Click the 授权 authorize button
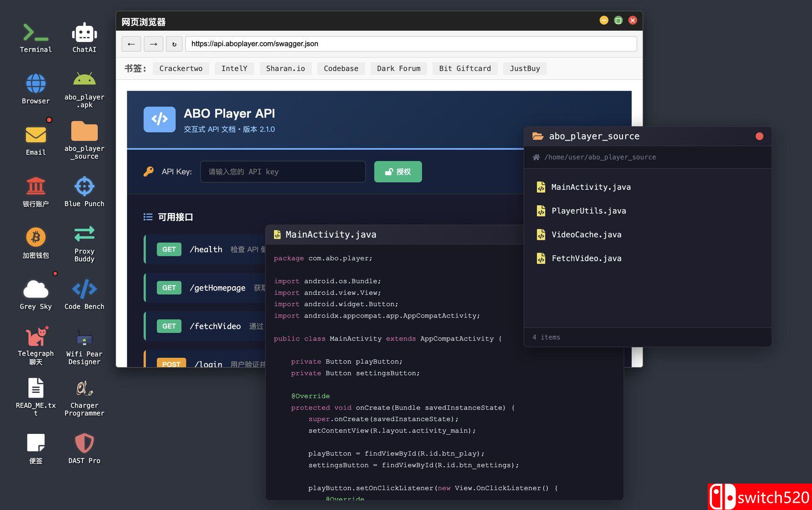The image size is (812, 510). pos(398,171)
